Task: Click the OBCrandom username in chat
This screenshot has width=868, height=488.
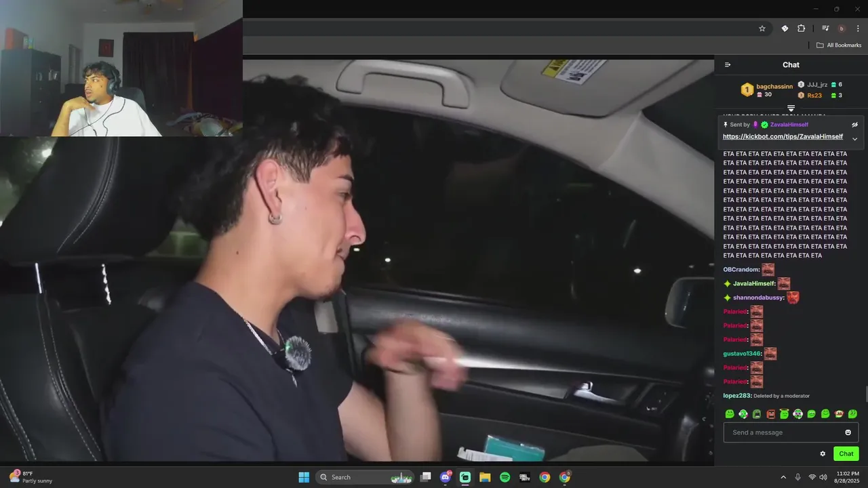Action: coord(741,270)
